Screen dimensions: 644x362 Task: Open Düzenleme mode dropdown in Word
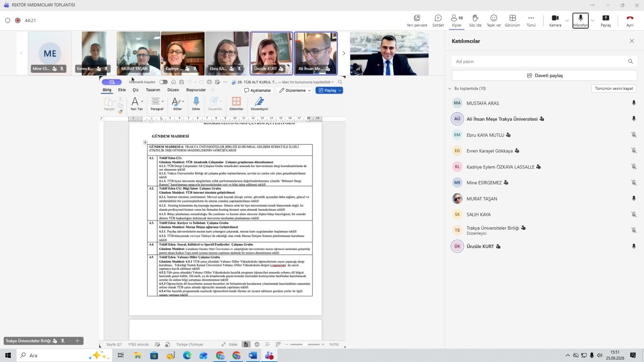295,90
